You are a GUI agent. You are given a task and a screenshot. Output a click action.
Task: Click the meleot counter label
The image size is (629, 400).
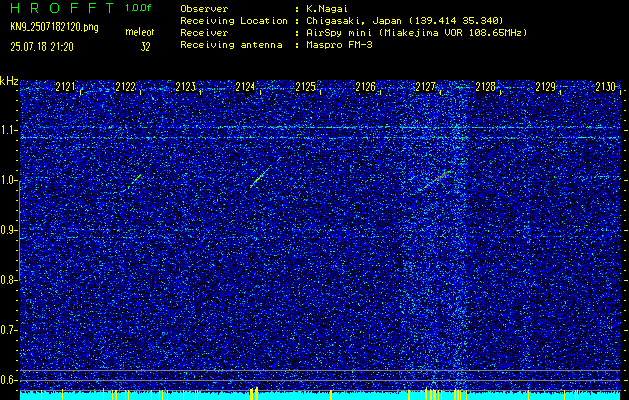(140, 32)
